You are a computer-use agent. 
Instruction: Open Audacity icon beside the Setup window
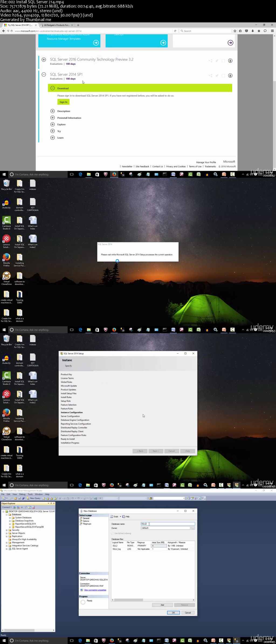click(6, 359)
